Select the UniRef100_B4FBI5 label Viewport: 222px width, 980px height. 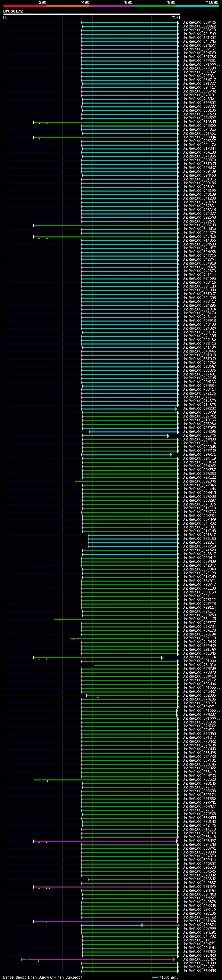click(x=199, y=504)
